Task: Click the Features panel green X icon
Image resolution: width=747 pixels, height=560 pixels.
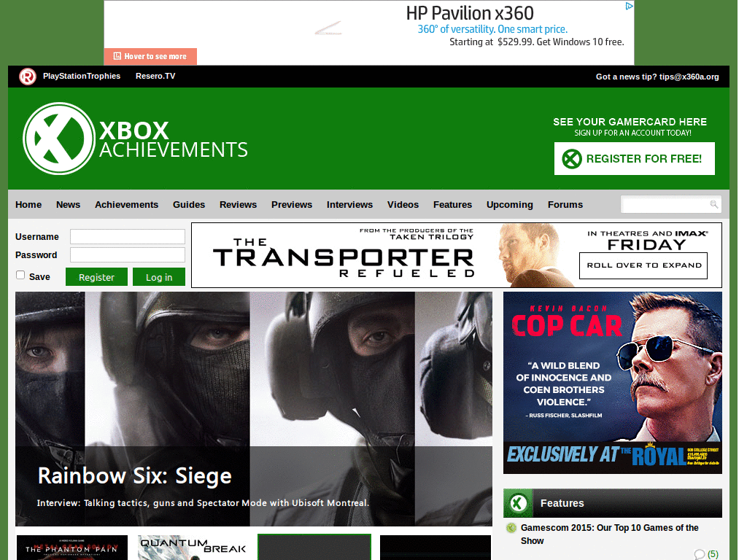Action: tap(519, 503)
